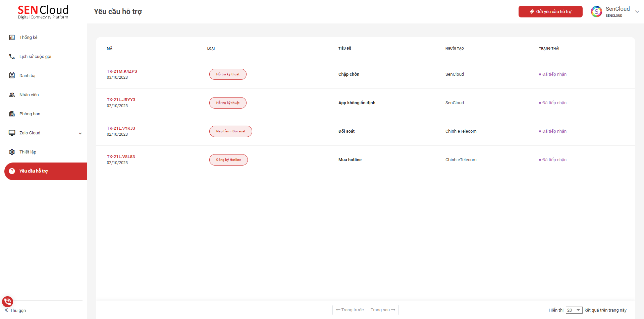Go to previous page with Trang trước
Viewport: 644px width, 319px height.
(350, 310)
